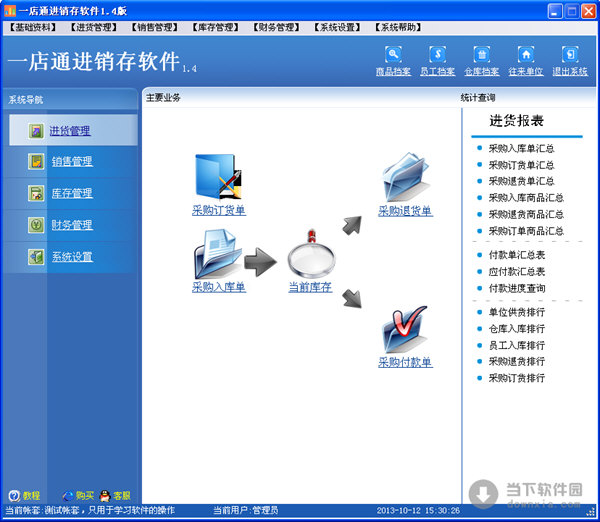Open the 员工档案 toolbar icon
Screen dimensions: 600x522
437,54
